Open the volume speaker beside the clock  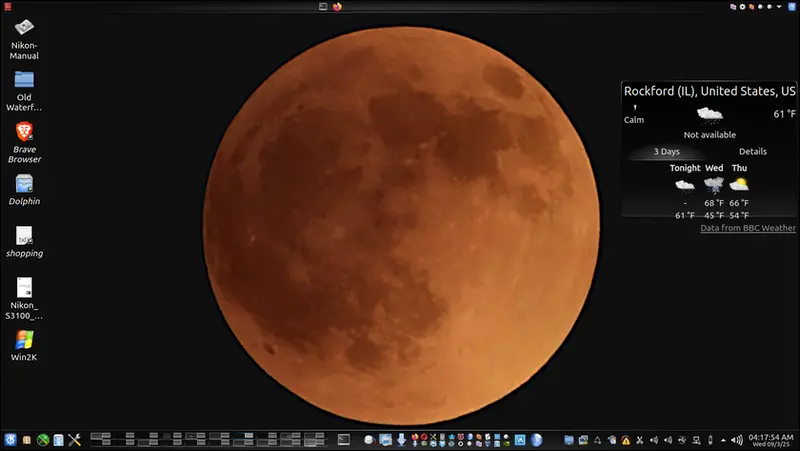736,440
